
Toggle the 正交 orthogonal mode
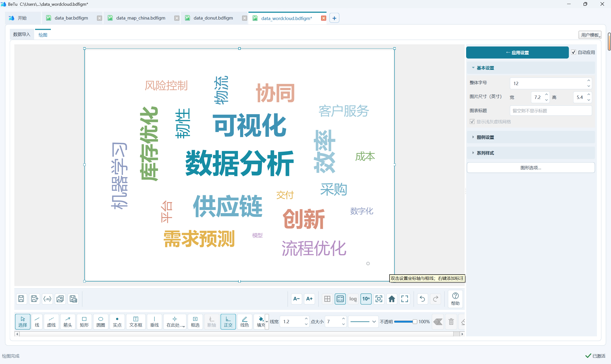(228, 322)
